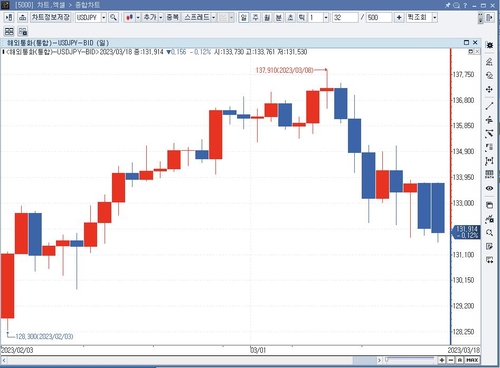This screenshot has width=500, height=368.
Task: Click the chart link share icon
Action: (x=489, y=219)
